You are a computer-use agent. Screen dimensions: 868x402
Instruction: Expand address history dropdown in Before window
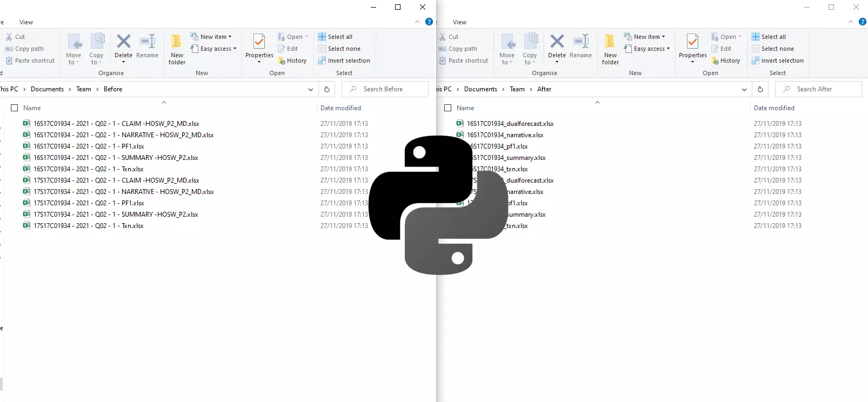point(310,90)
